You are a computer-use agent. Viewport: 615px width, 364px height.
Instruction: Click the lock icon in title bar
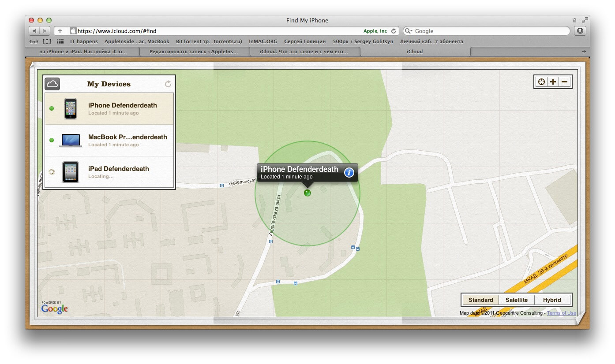click(x=574, y=20)
